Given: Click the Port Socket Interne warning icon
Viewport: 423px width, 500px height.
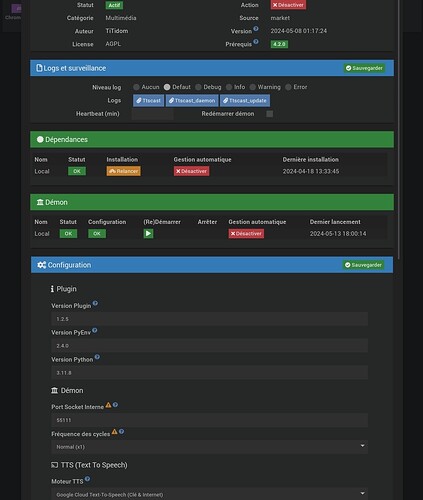Looking at the screenshot, I should click(x=108, y=405).
